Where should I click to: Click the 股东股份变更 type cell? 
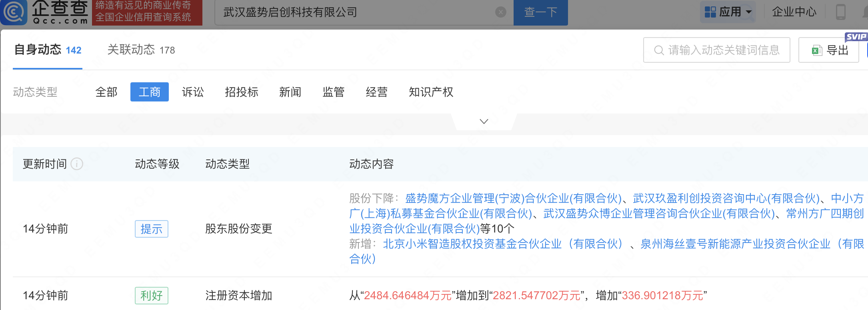(x=239, y=229)
